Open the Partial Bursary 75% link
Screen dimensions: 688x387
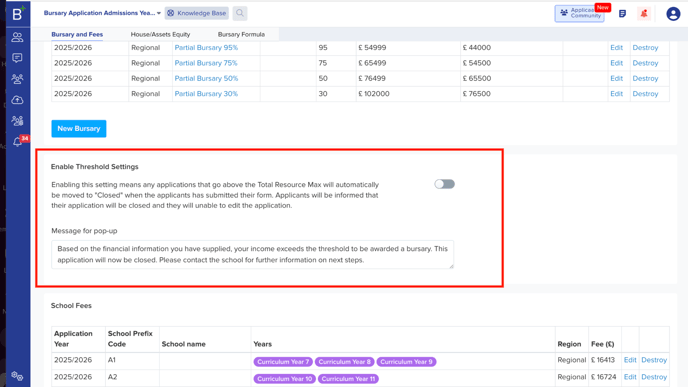point(206,63)
